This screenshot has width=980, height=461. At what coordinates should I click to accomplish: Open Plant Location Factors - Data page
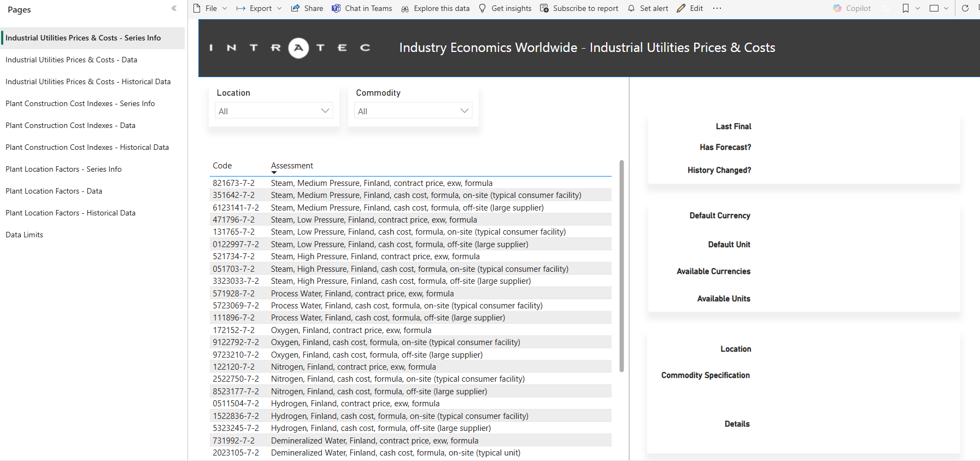click(x=54, y=191)
